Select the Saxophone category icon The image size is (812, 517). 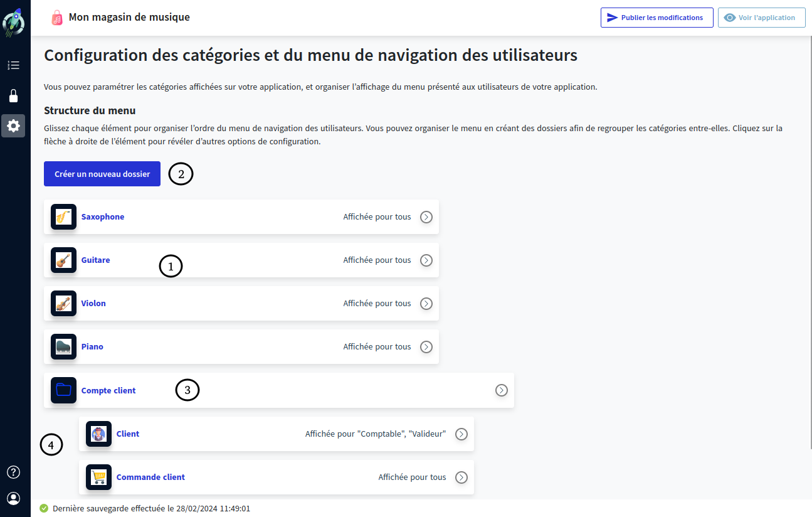pos(63,216)
